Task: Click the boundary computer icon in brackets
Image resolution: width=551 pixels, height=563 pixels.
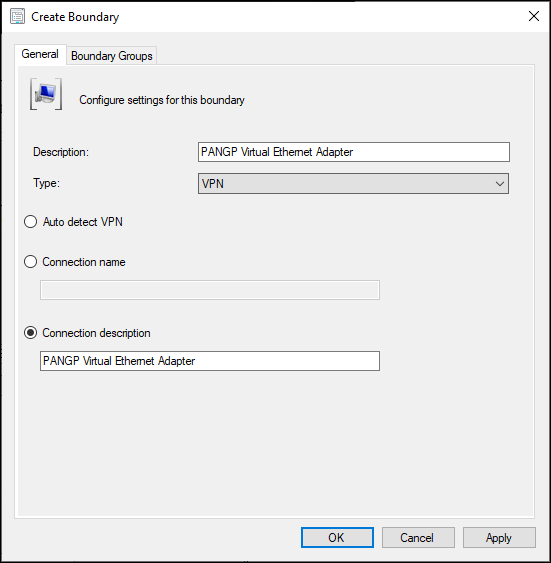Action: point(46,94)
